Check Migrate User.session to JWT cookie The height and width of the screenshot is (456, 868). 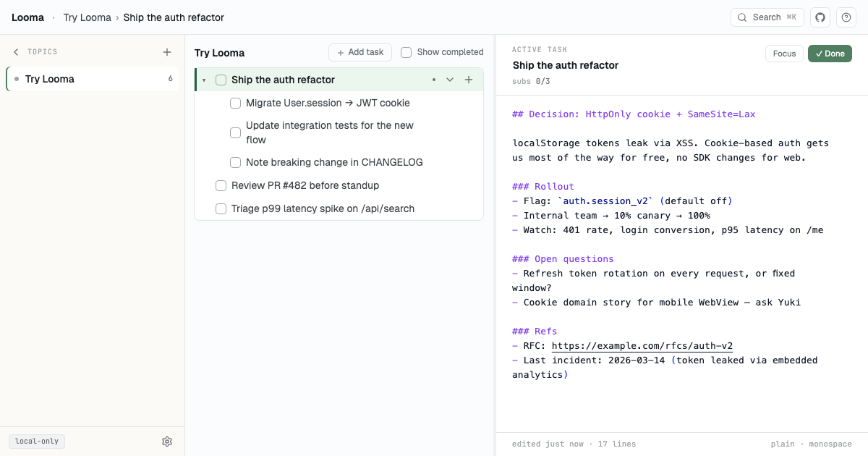point(236,103)
